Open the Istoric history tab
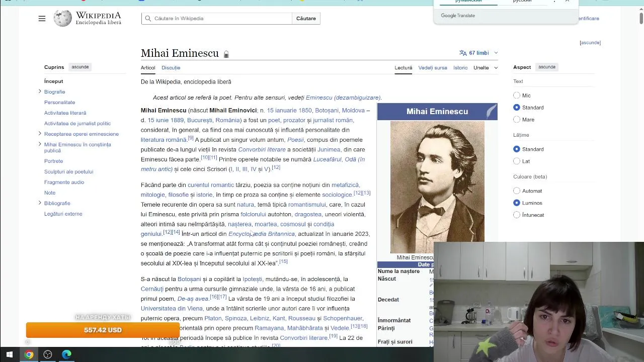 (x=460, y=68)
